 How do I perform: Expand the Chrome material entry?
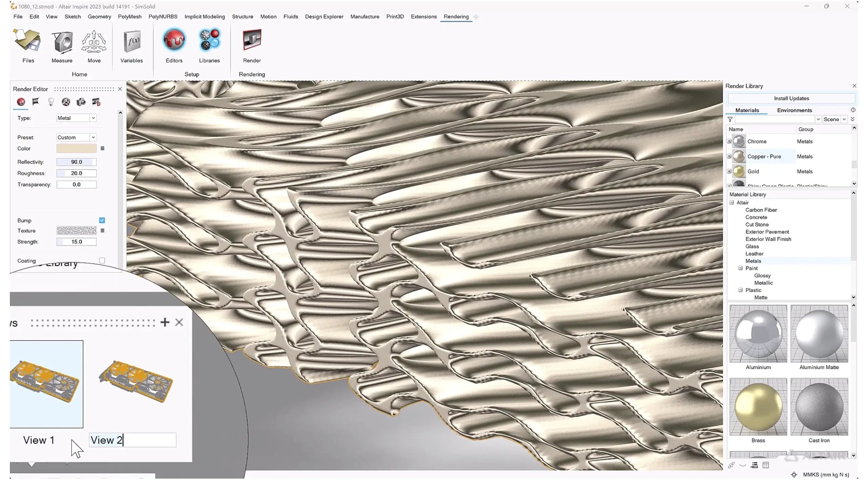(729, 141)
